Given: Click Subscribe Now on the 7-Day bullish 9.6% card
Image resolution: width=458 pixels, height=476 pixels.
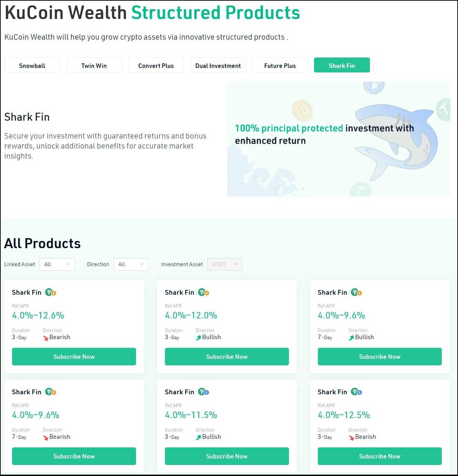Looking at the screenshot, I should 379,356.
